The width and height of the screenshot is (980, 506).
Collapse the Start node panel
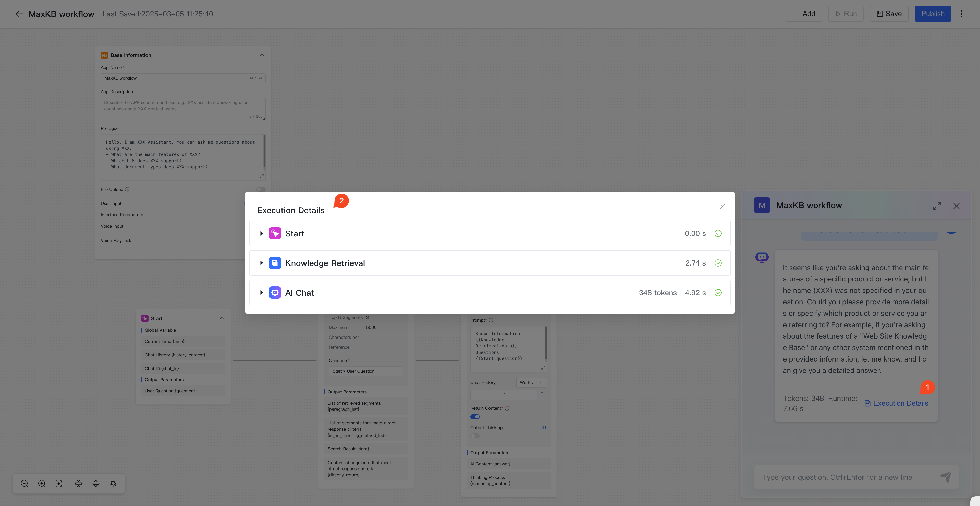pyautogui.click(x=222, y=318)
